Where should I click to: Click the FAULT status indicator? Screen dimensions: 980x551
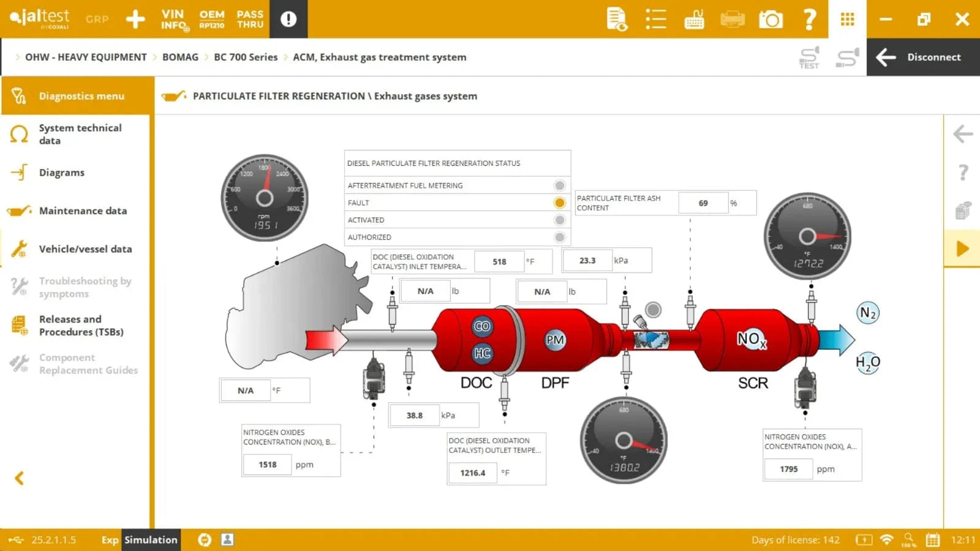[559, 203]
